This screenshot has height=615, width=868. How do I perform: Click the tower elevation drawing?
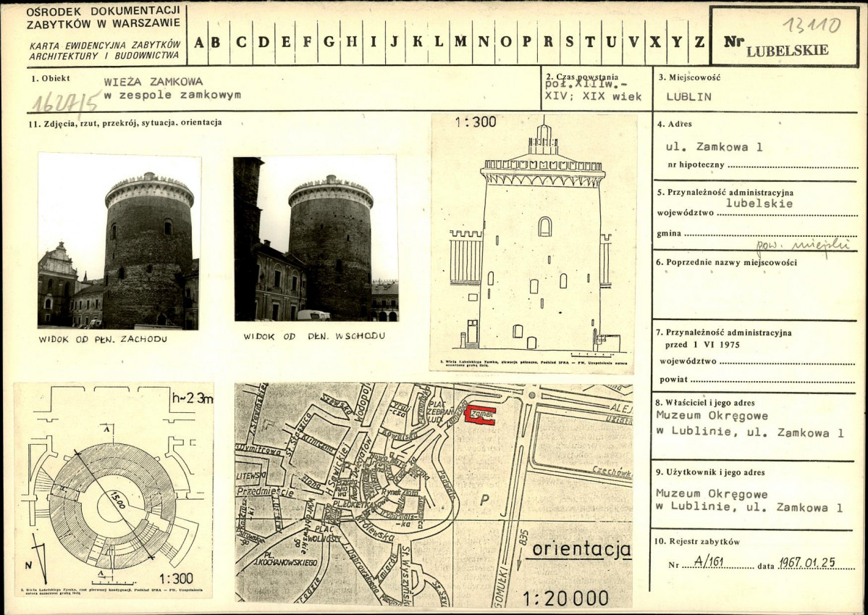pyautogui.click(x=534, y=242)
